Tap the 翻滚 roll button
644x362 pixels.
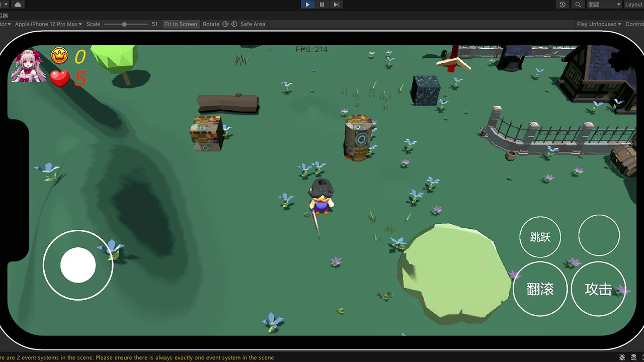point(540,289)
